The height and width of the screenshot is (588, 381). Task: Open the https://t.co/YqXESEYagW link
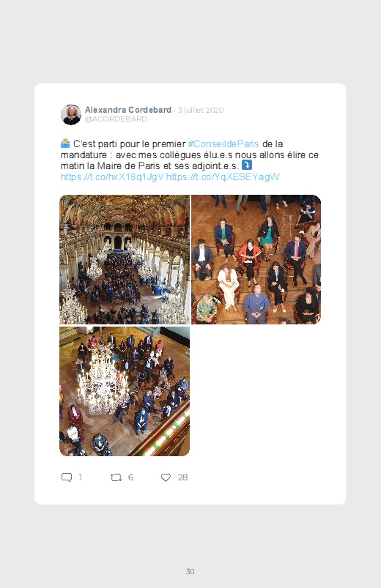pyautogui.click(x=223, y=176)
